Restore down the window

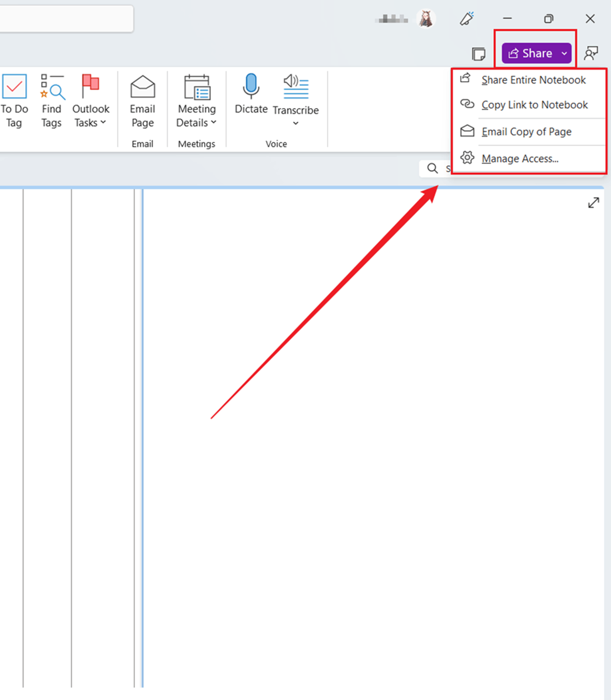coord(548,18)
